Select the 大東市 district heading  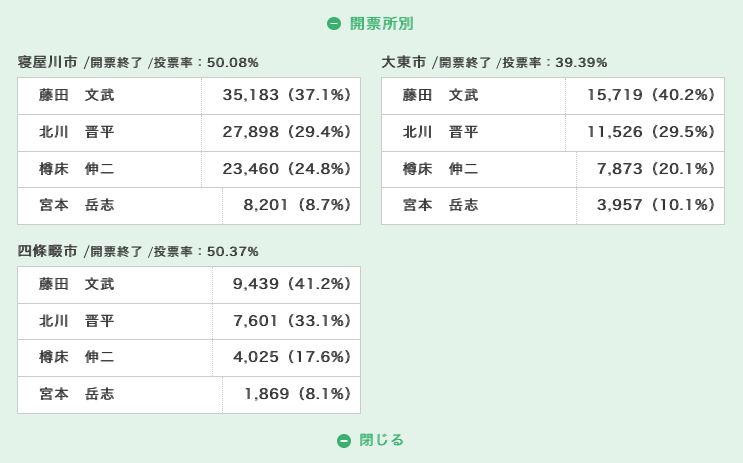404,62
